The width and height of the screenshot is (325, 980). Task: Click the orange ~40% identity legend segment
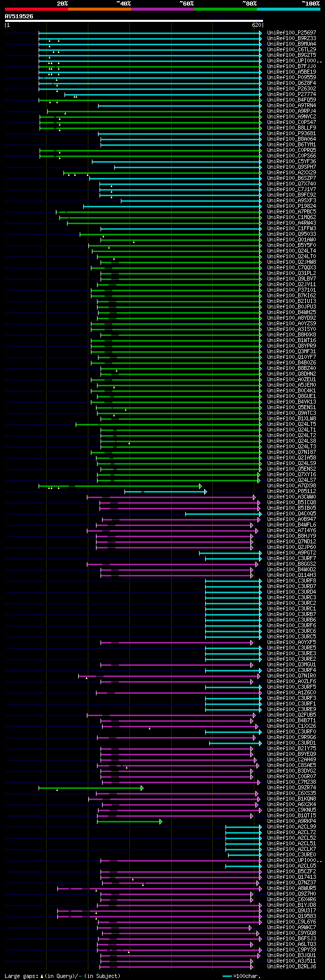point(99,9)
